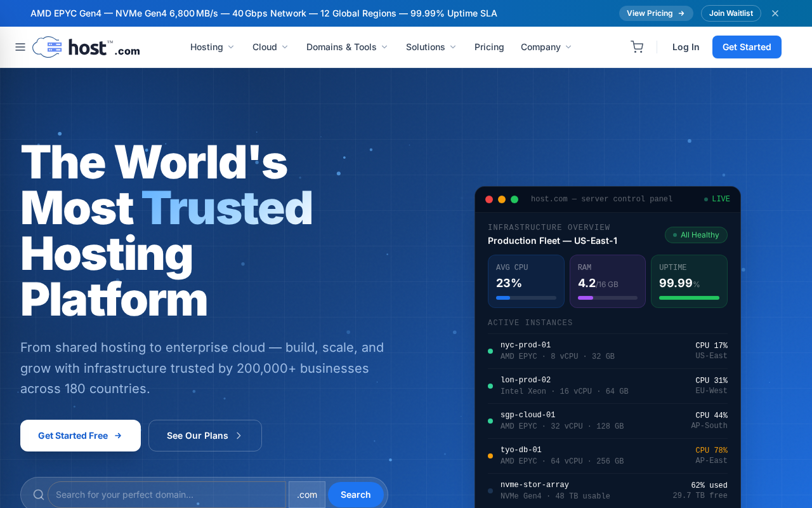This screenshot has height=508, width=812.
Task: Click the 200,000+ businesses description paragraph
Action: [202, 368]
